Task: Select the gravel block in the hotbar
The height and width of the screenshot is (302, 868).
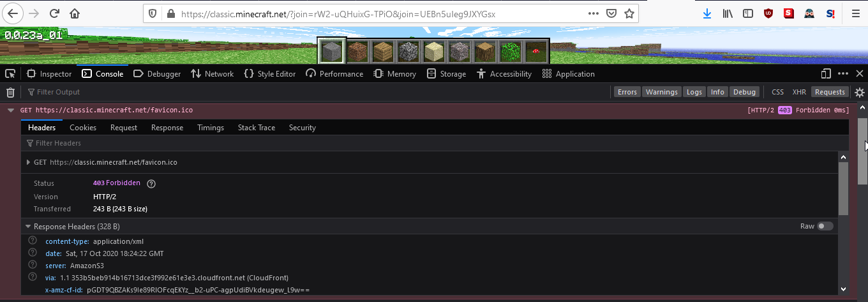Action: pos(460,50)
